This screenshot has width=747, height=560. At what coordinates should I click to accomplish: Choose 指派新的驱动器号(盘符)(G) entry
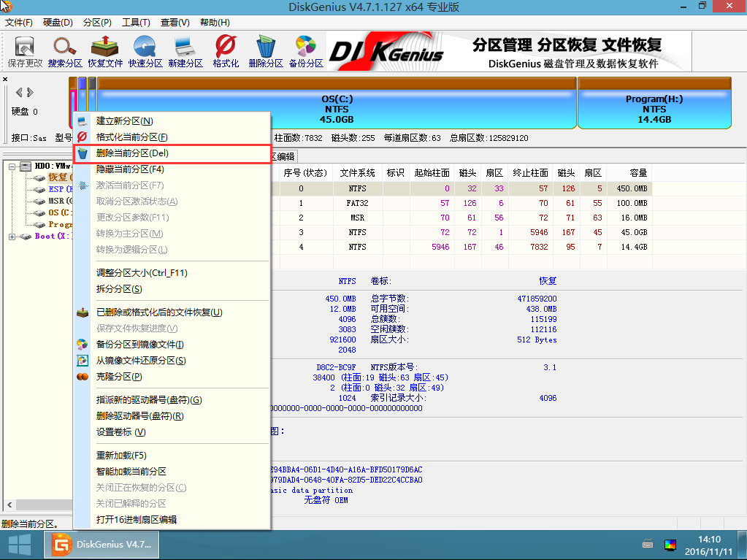(172, 400)
